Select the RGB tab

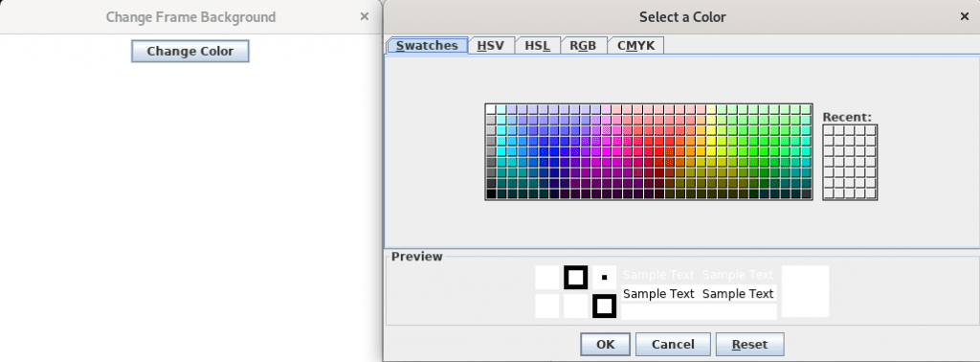pyautogui.click(x=583, y=46)
